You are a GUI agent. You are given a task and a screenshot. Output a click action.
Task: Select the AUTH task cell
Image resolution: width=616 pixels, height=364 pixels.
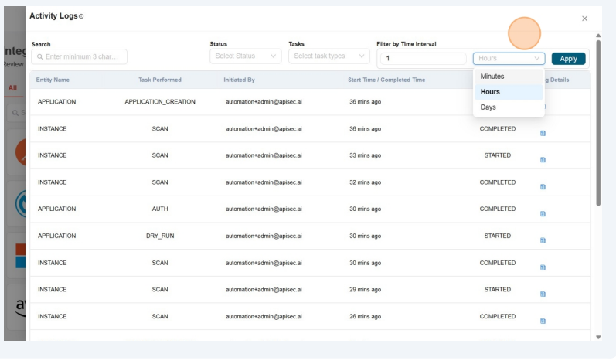(160, 209)
